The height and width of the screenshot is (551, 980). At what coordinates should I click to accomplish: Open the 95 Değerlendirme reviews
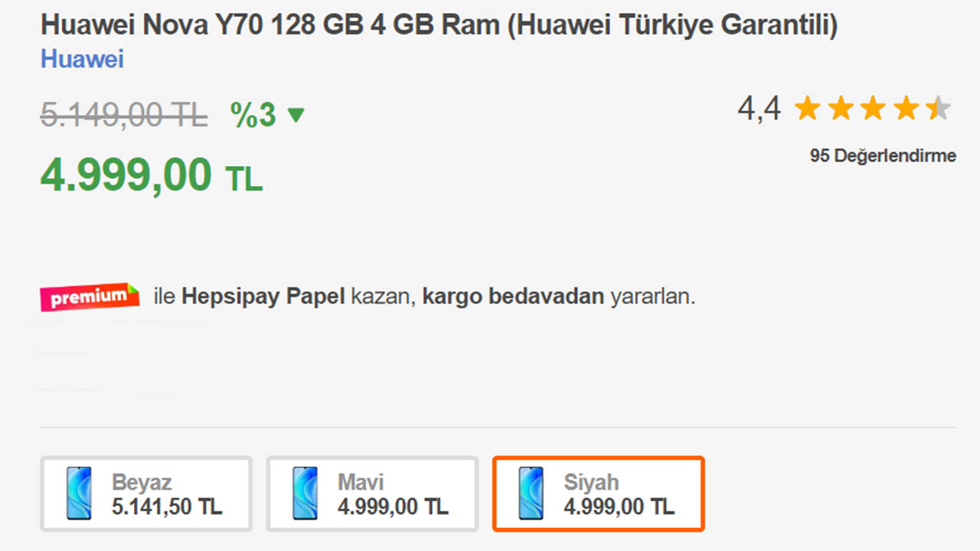882,155
